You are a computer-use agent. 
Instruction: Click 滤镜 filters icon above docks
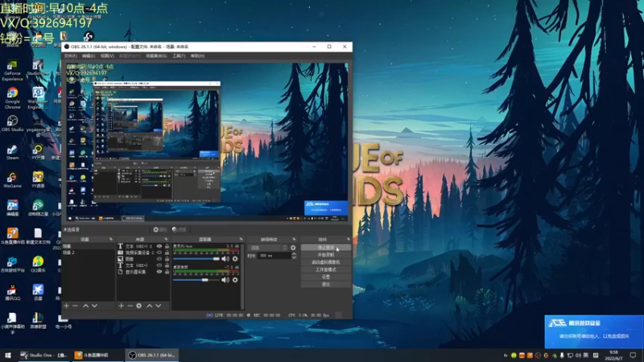(x=179, y=230)
